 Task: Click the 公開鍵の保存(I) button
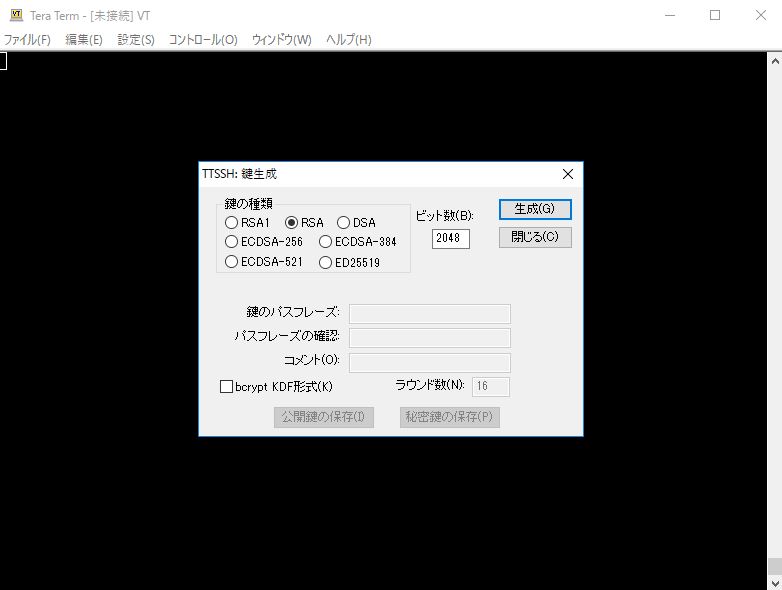324,417
